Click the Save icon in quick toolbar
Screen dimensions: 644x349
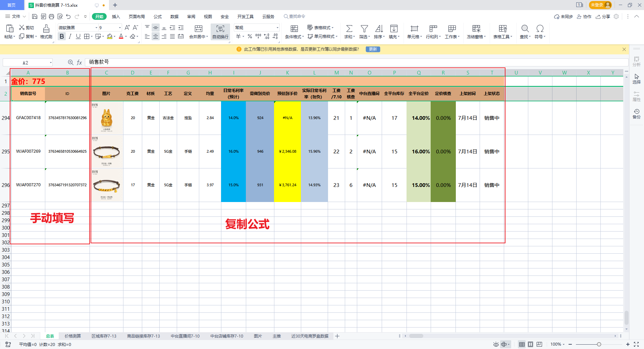(x=35, y=16)
